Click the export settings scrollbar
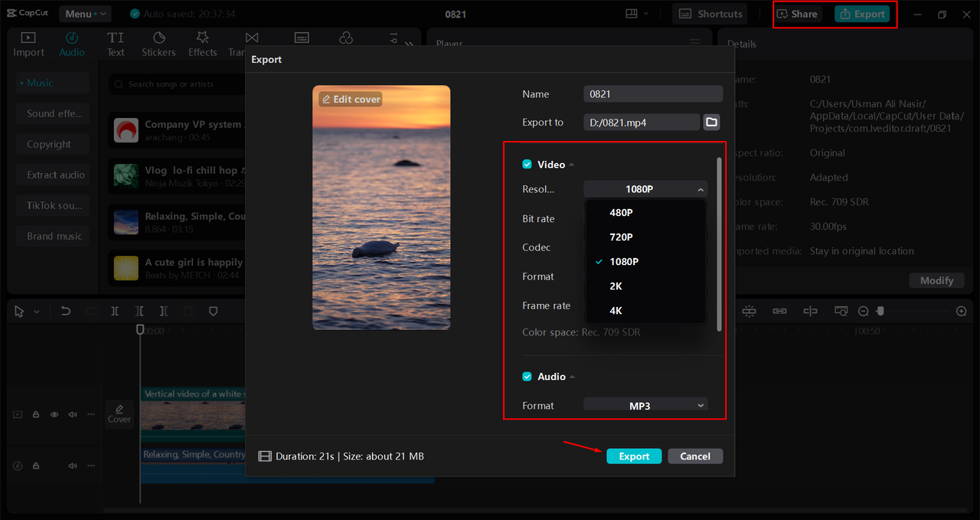 tap(718, 244)
